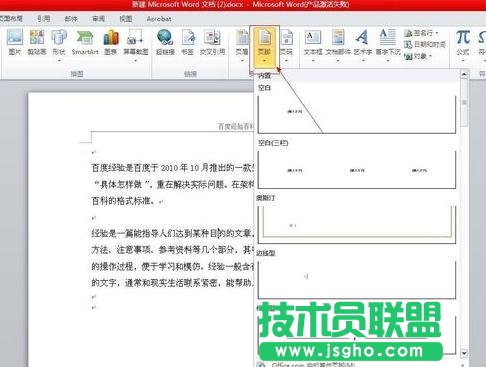Insert a text box with 文本框
The height and width of the screenshot is (367, 486).
click(x=313, y=42)
